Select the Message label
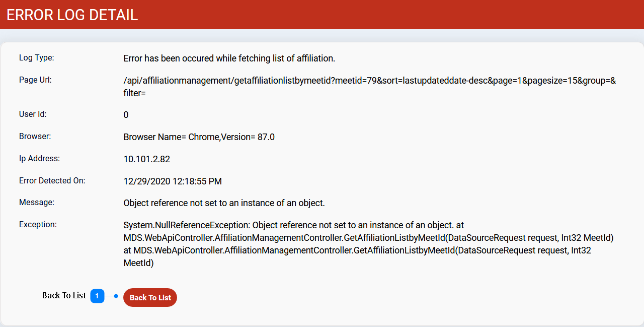 [x=37, y=202]
